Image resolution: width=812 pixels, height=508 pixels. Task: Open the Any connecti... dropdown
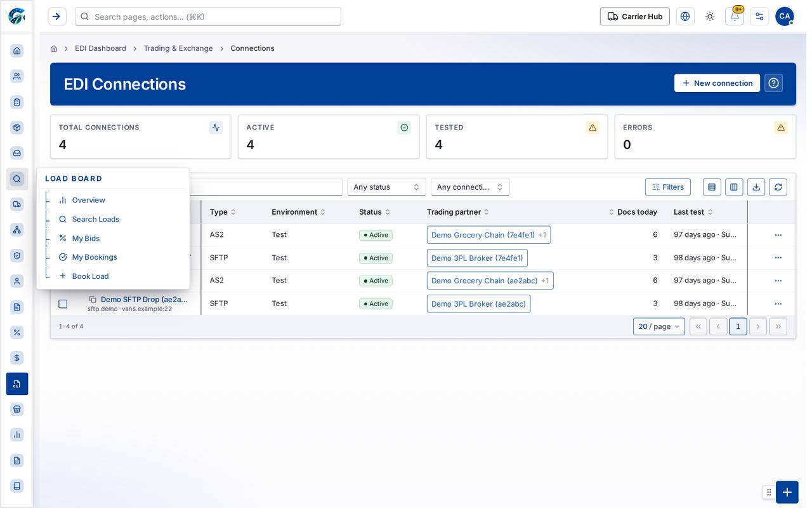470,187
